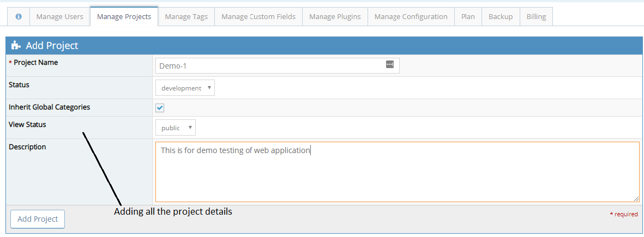Go to the Manage Custom Fields tab
The width and height of the screenshot is (644, 237).
(x=258, y=16)
